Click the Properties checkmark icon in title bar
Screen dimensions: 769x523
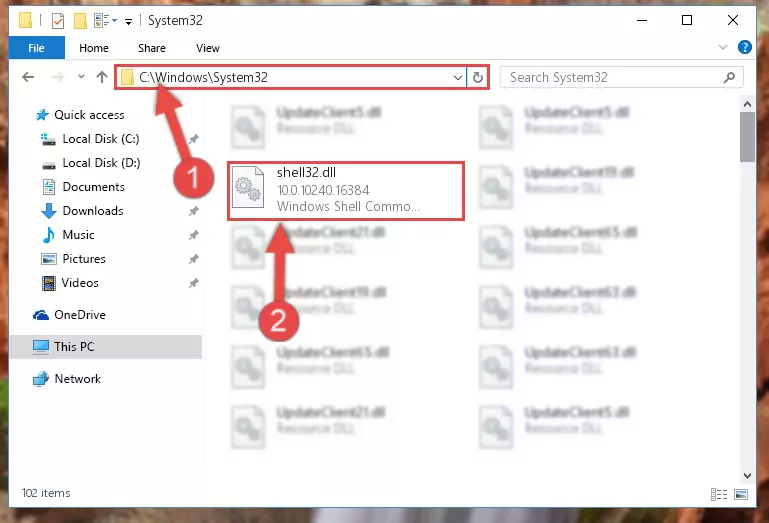[58, 21]
